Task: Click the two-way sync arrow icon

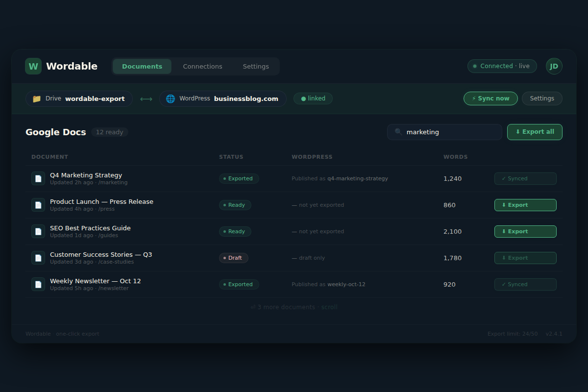Action: click(146, 98)
